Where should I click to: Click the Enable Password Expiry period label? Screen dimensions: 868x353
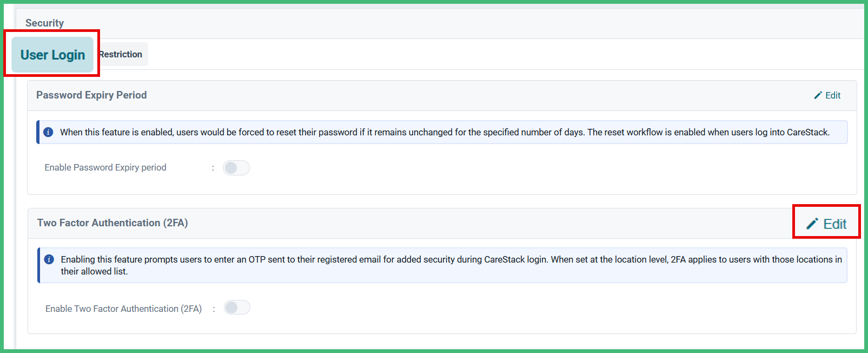click(105, 167)
